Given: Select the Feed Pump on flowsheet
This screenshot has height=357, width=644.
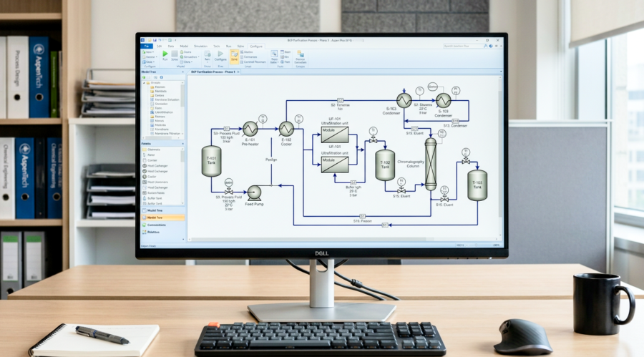Looking at the screenshot, I should click(x=253, y=191).
